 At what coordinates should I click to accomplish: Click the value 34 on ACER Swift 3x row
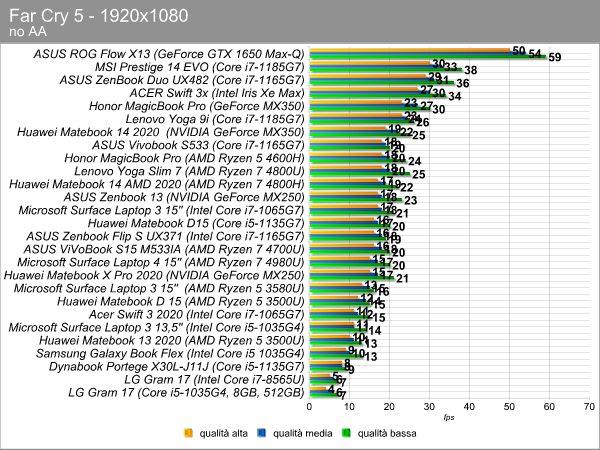click(455, 96)
